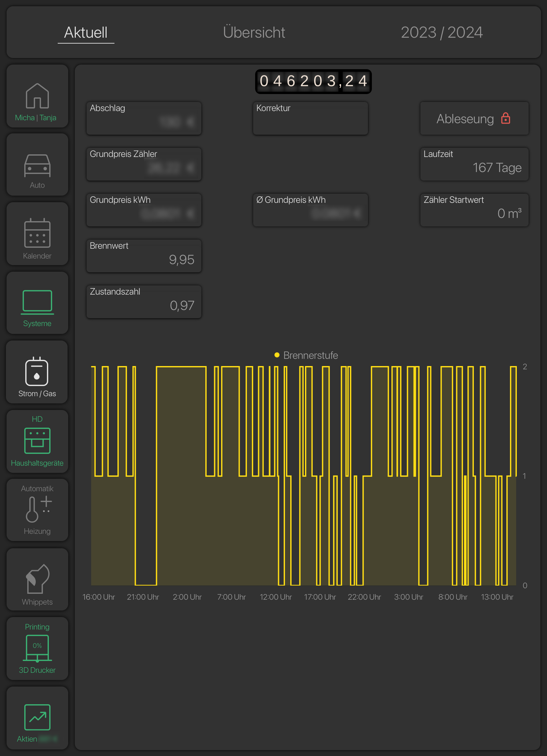Click the Korrektur field
This screenshot has width=547, height=756.
pyautogui.click(x=310, y=118)
